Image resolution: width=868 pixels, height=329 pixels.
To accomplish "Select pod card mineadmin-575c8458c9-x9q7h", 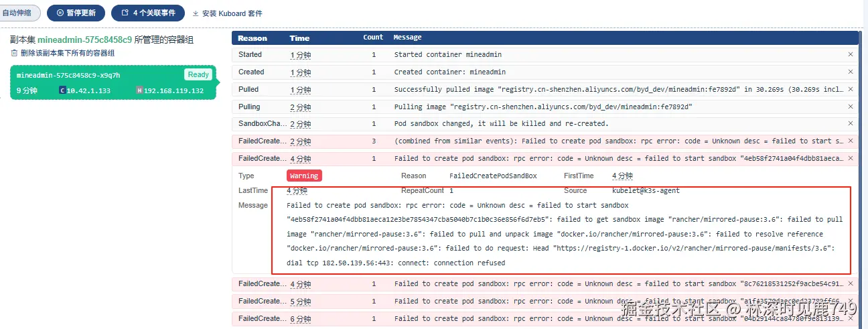I will [x=113, y=82].
